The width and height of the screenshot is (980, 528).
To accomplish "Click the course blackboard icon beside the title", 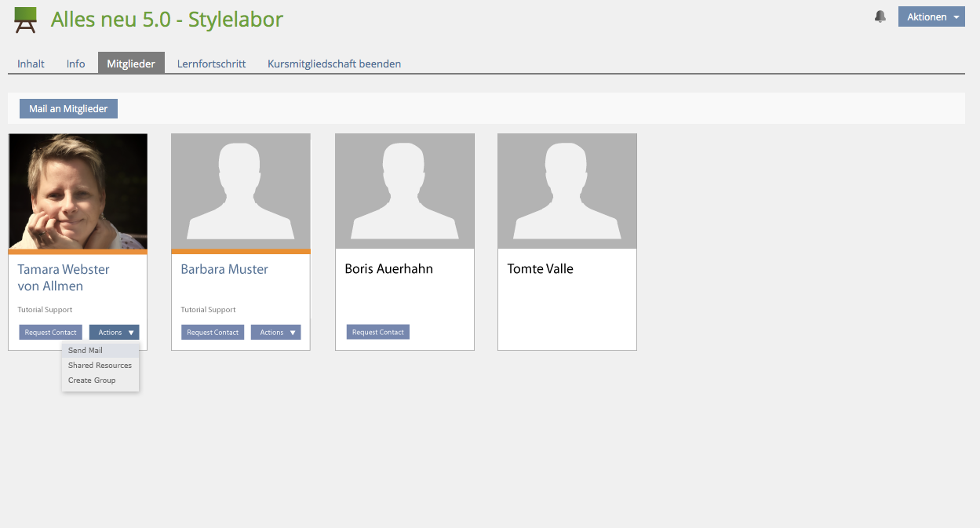I will tap(26, 20).
